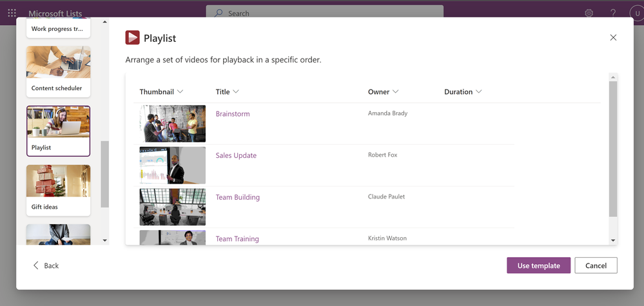Screen dimensions: 644x306
Task: Click the Sales Update video thumbnail
Action: [173, 166]
